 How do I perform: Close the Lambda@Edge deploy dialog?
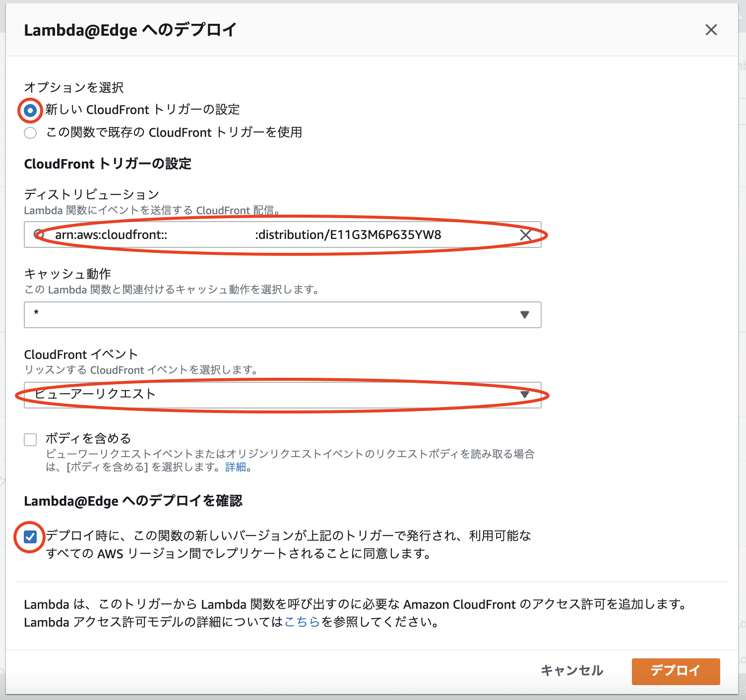point(711,30)
